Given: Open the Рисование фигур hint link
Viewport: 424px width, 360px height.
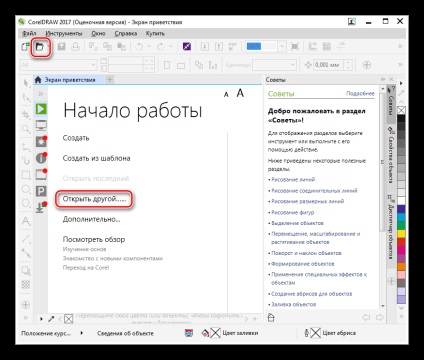Looking at the screenshot, I should (292, 212).
